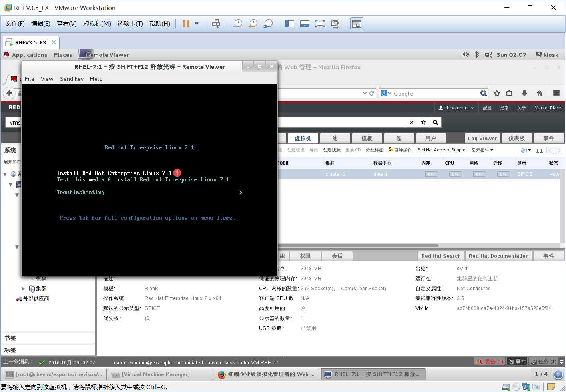Bookmark the RHEV search with star button

pos(423,123)
